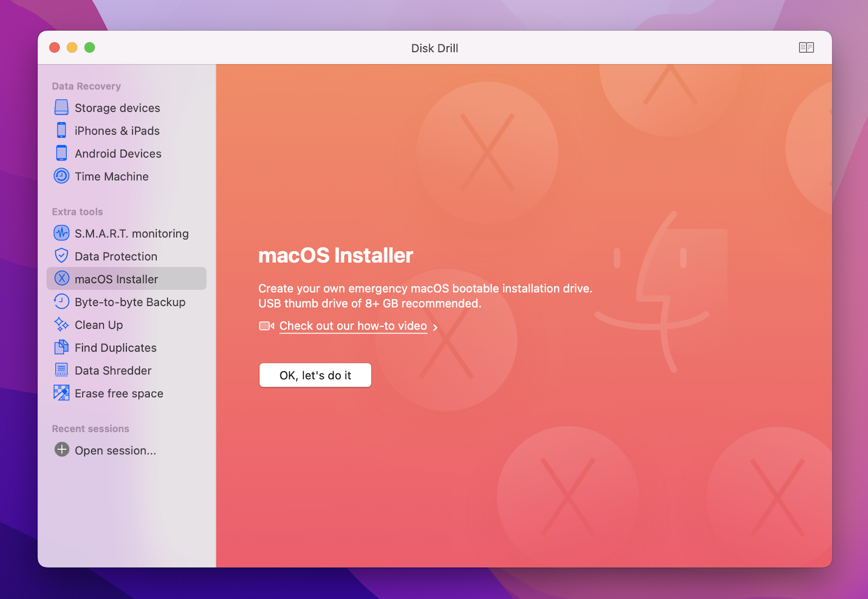Open Clean Up via its sparkle icon
Image resolution: width=868 pixels, height=599 pixels.
point(61,324)
